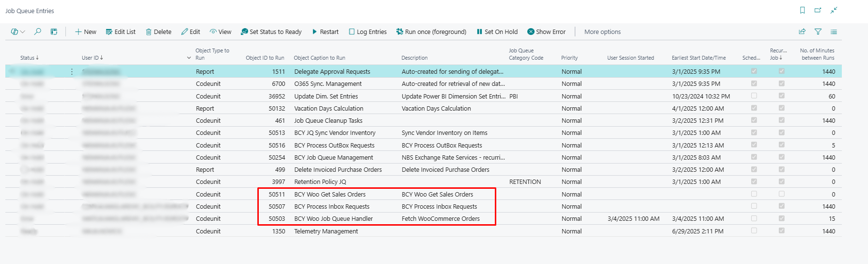Toggle Scheduled checkbox on BCY Woo Get Sales Orders row

click(x=754, y=194)
